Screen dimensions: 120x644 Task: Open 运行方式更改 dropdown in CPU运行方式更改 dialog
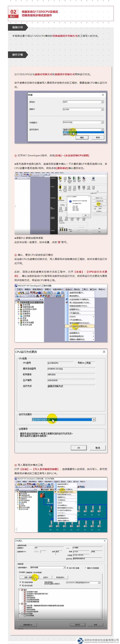(x=94, y=420)
